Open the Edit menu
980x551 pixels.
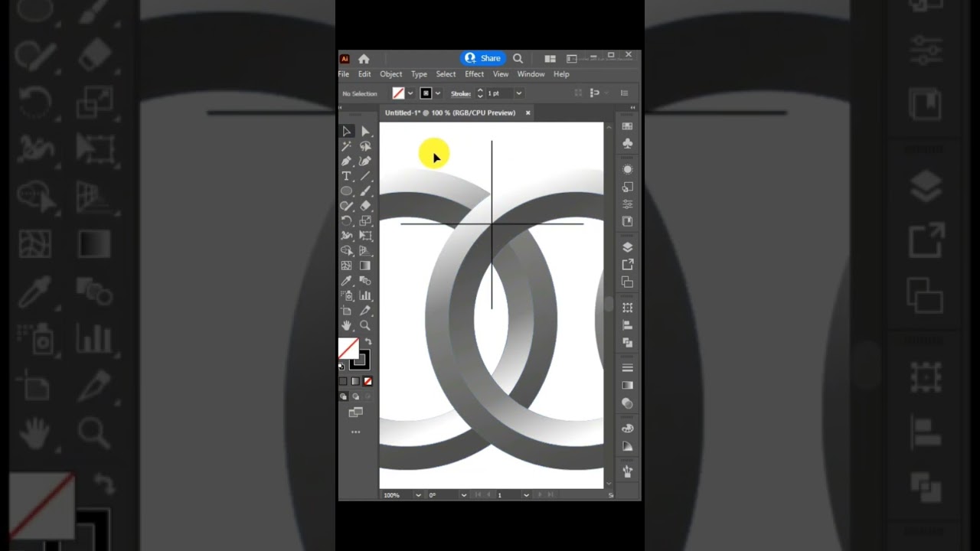click(364, 74)
